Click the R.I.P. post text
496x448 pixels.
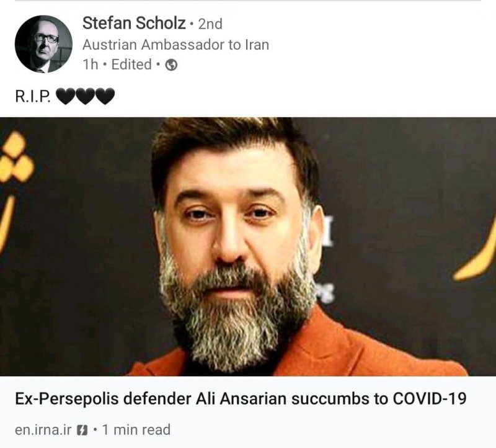click(33, 96)
